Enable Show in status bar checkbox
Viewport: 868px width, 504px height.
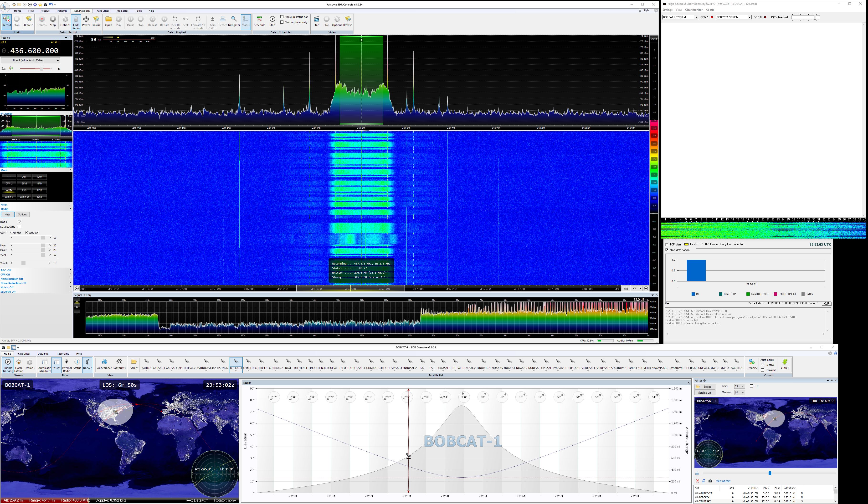282,17
